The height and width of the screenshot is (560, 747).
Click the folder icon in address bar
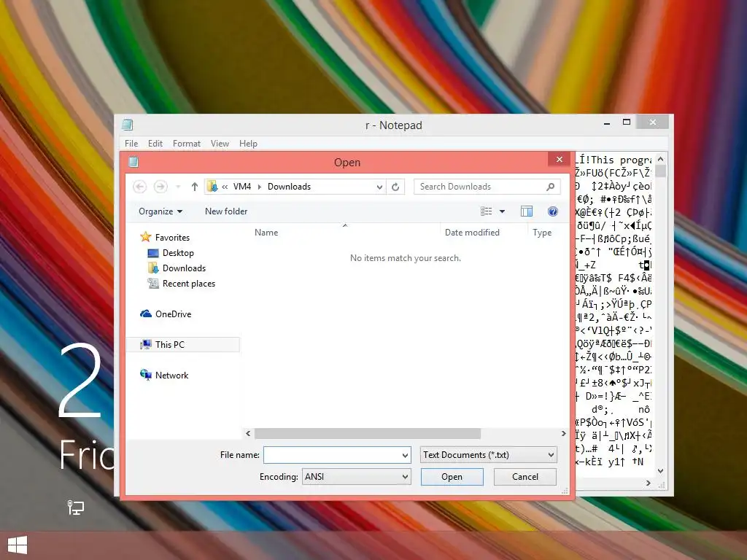[212, 187]
